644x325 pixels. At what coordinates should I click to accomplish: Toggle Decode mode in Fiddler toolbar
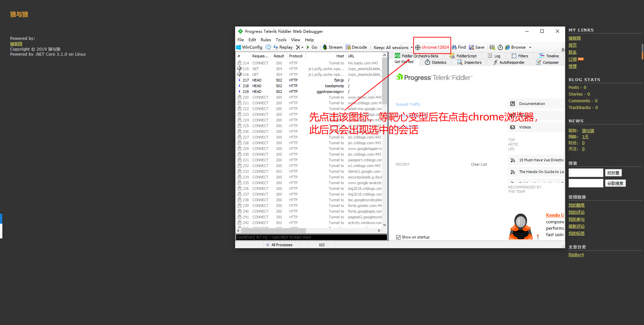coord(356,47)
